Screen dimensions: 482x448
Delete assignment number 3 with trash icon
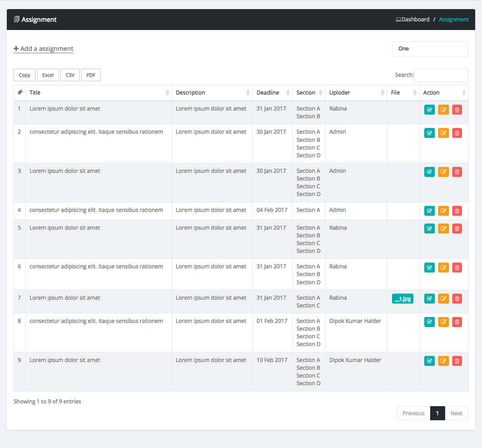click(457, 172)
